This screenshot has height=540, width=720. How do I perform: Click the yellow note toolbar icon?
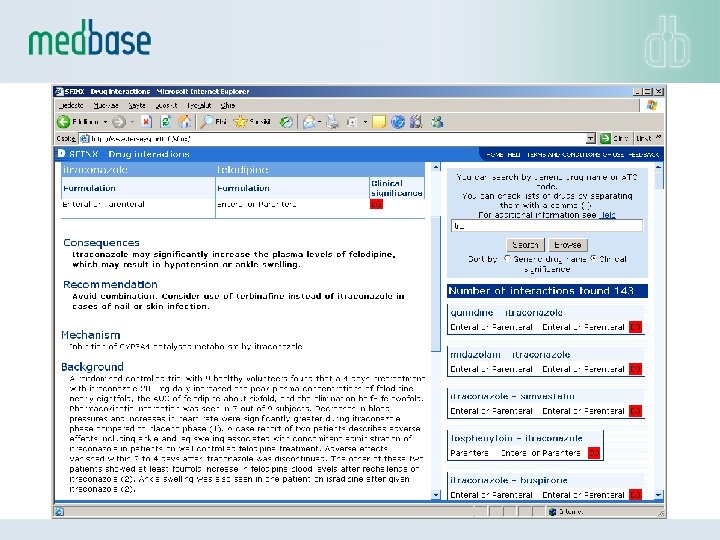coord(379,122)
